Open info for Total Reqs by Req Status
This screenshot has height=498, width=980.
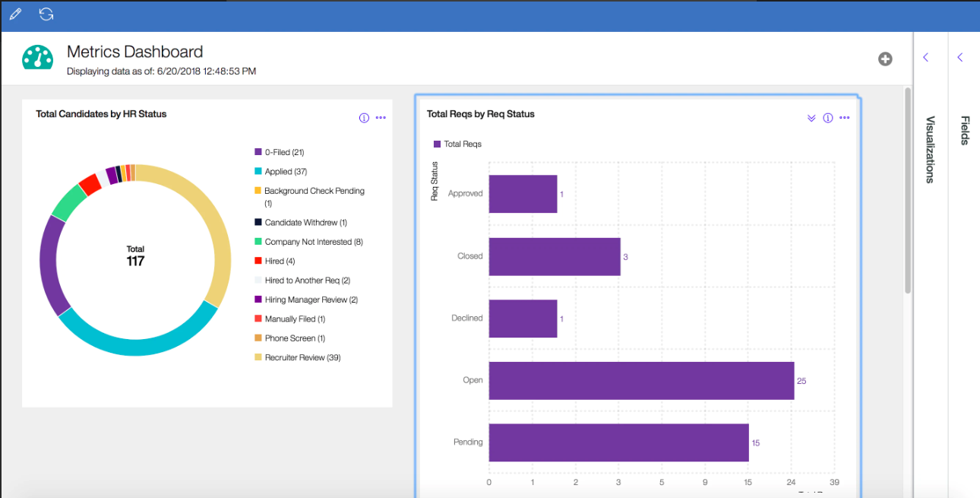tap(828, 118)
